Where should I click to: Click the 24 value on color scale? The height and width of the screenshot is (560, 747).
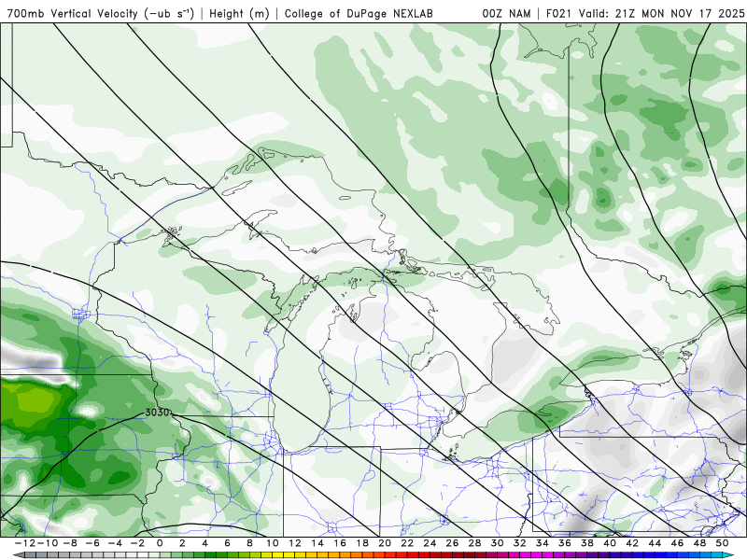430,543
